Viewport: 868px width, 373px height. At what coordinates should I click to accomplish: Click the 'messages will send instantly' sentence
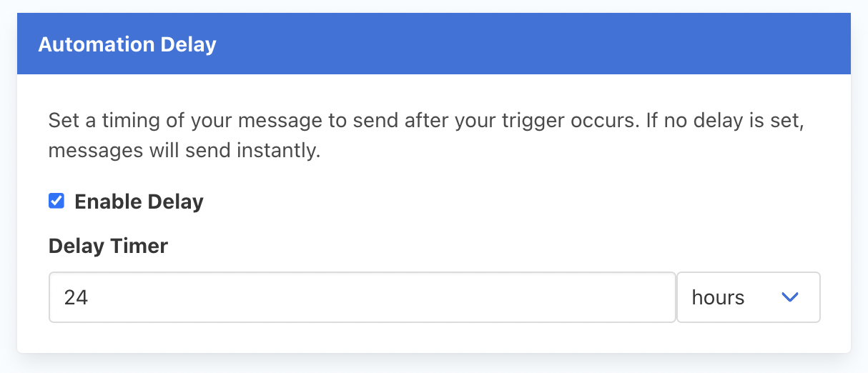point(184,152)
